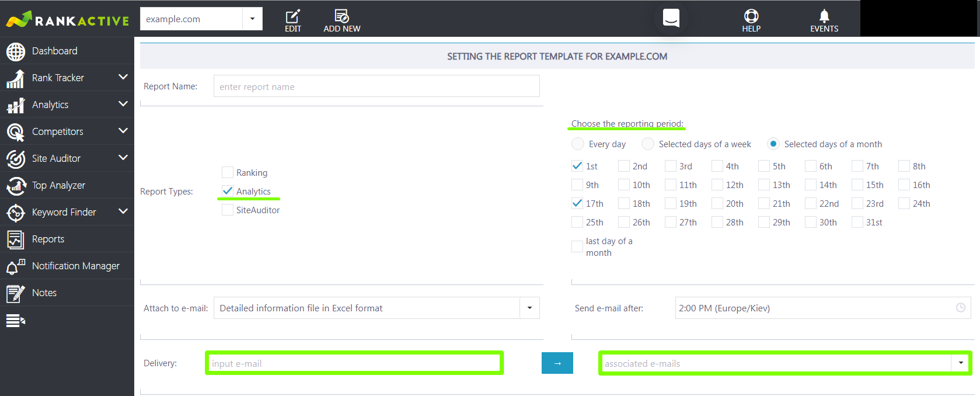Click the blue arrow add e-mail button
Image resolution: width=980 pixels, height=396 pixels.
pyautogui.click(x=557, y=363)
